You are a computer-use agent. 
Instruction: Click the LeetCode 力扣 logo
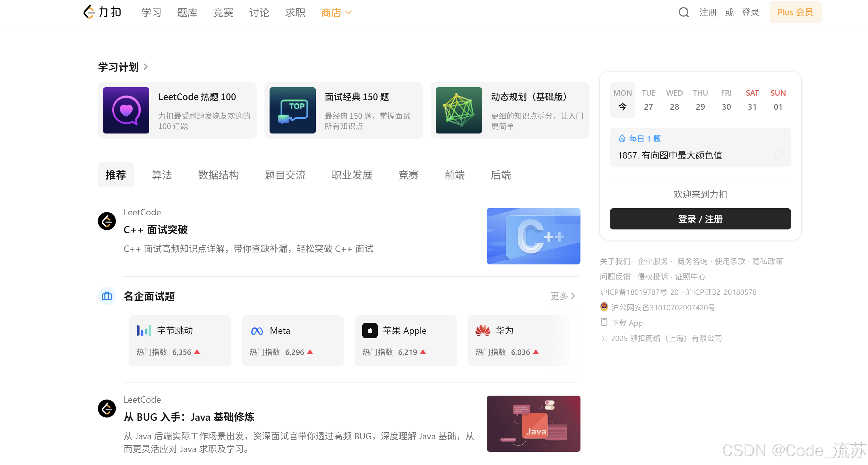click(x=102, y=12)
